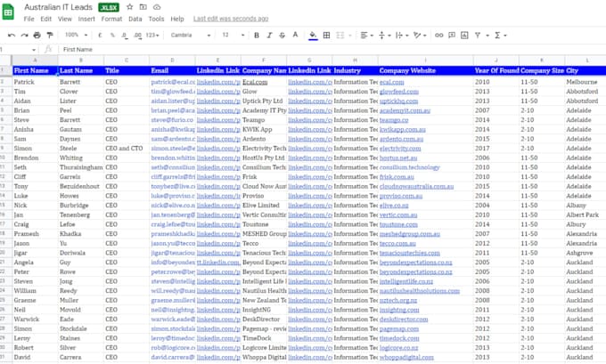Format as currency

coord(100,35)
